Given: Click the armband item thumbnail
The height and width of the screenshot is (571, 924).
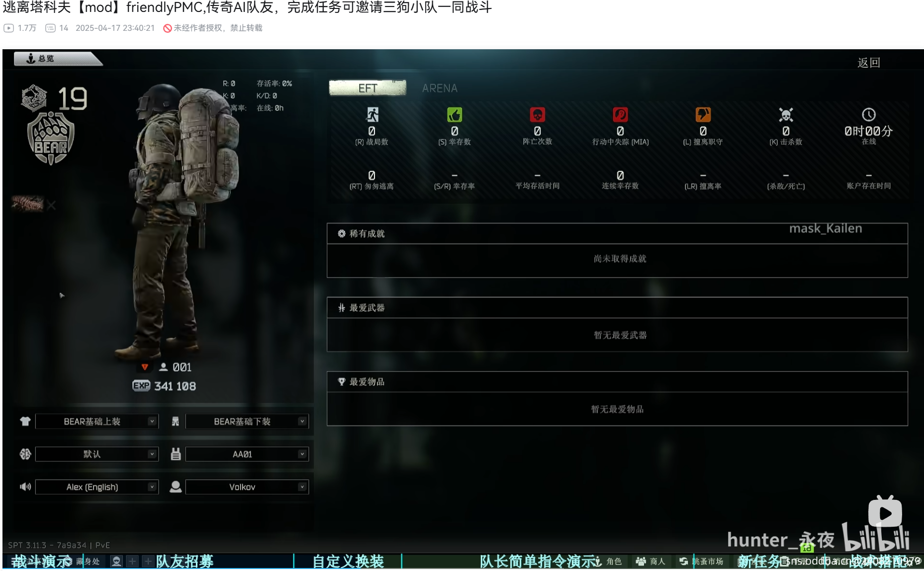Looking at the screenshot, I should click(x=27, y=203).
